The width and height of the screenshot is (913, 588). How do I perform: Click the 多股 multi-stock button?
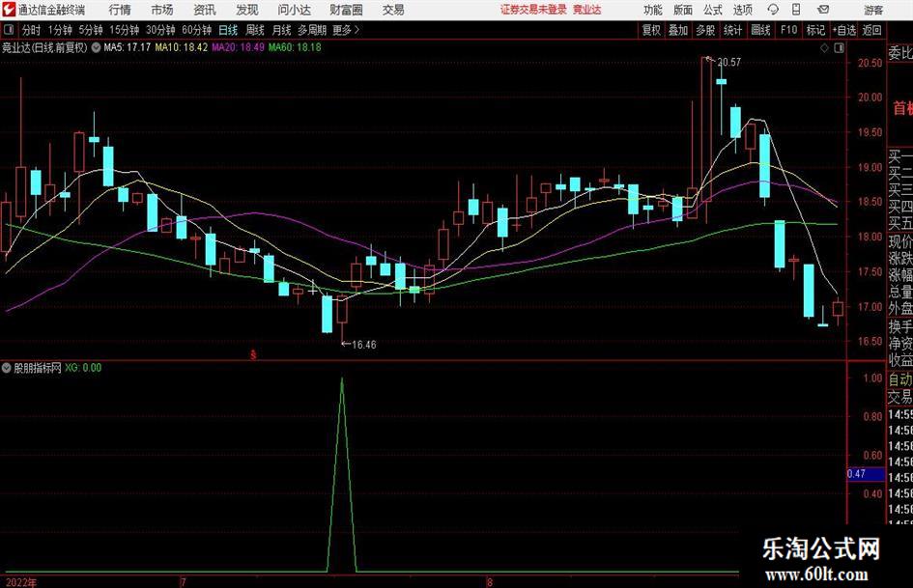(705, 30)
